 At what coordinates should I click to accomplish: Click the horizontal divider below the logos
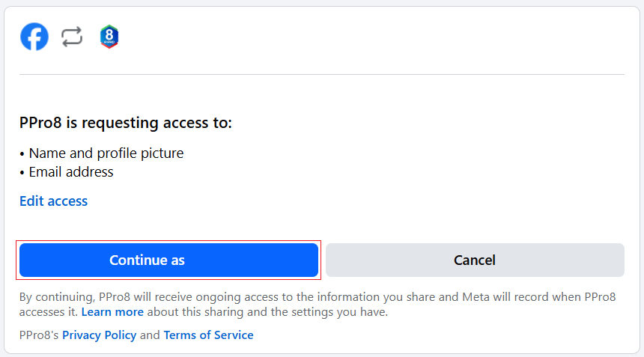(322, 75)
